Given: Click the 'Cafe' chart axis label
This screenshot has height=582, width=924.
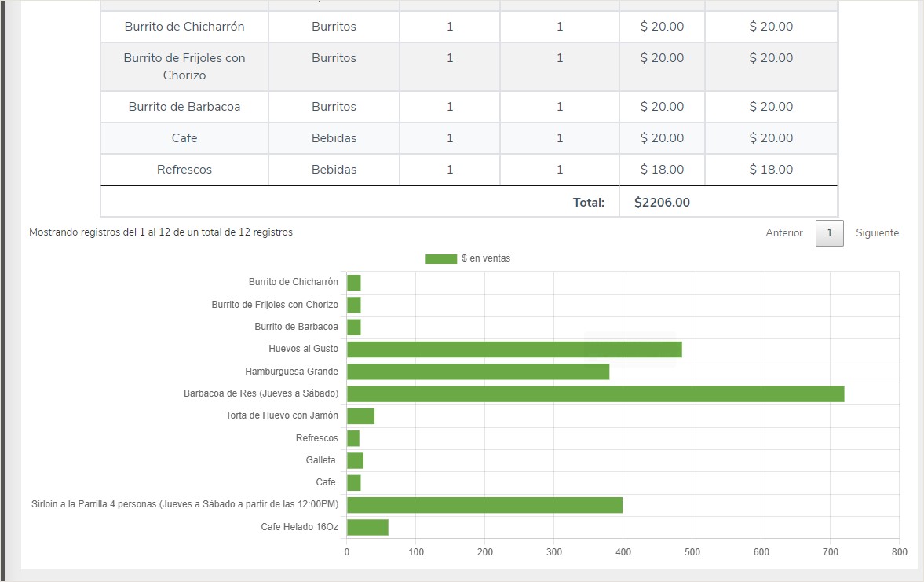Looking at the screenshot, I should point(326,482).
